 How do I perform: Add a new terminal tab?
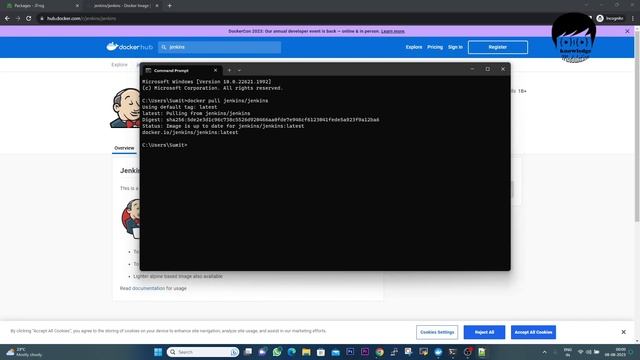(229, 70)
